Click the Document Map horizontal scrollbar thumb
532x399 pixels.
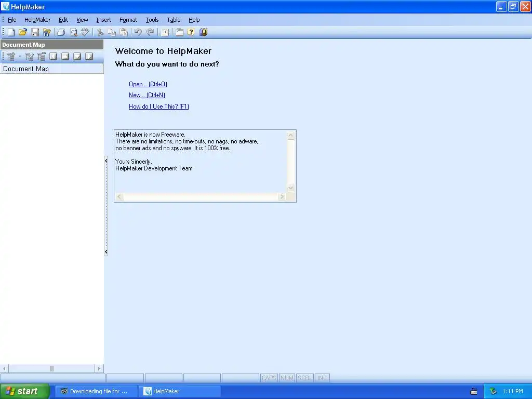51,368
